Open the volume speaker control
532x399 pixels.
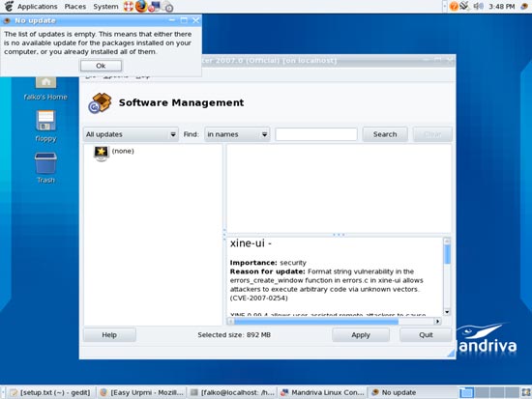[478, 6]
